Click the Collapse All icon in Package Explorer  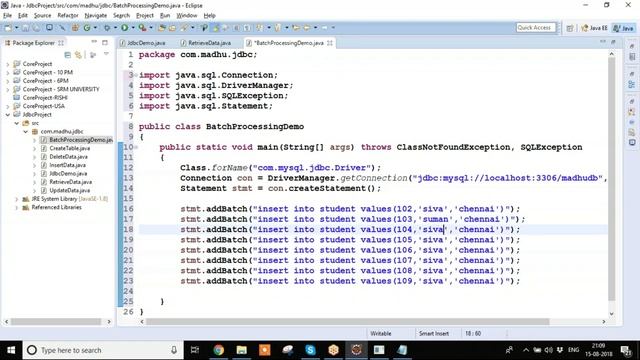coord(68,55)
